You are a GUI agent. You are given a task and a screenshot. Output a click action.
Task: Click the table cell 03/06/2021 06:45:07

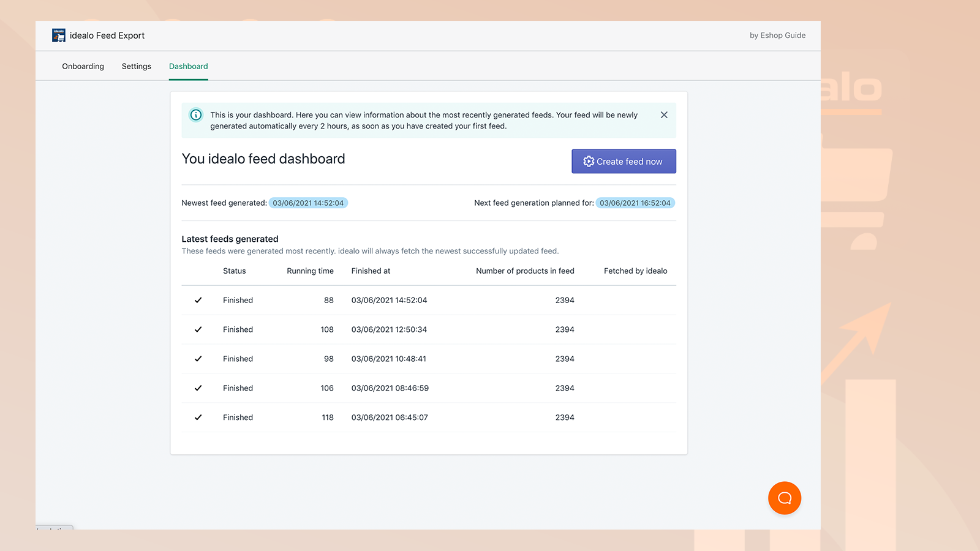[390, 418]
